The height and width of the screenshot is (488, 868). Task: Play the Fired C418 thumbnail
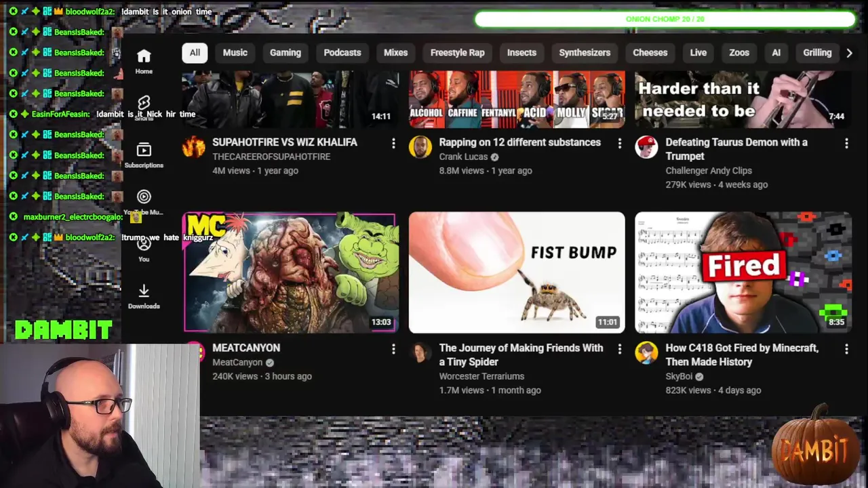[743, 272]
